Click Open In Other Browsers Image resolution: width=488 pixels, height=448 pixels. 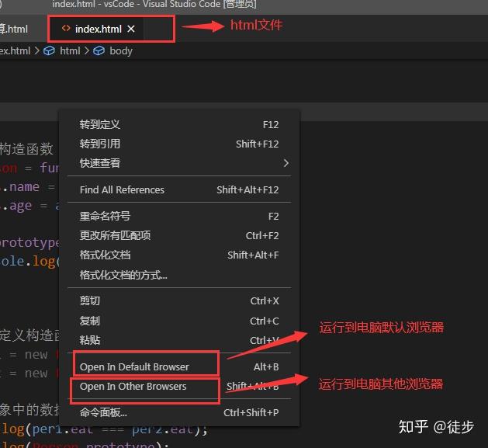point(179,387)
